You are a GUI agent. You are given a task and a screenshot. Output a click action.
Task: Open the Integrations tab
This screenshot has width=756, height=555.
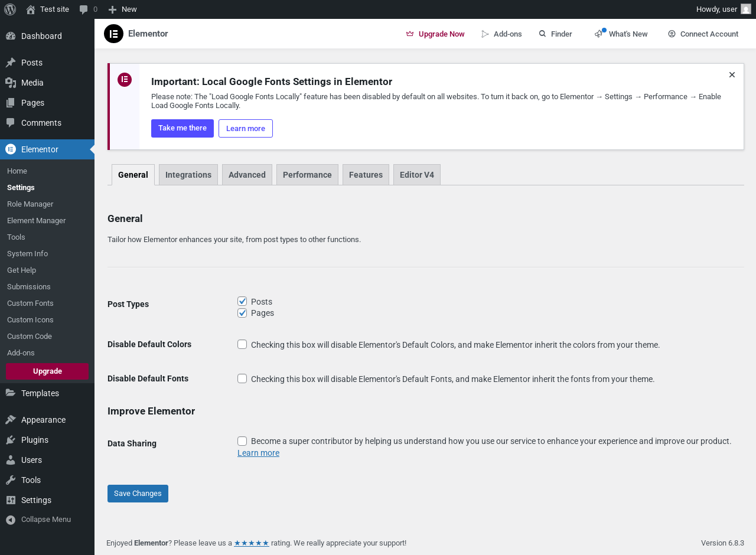188,175
